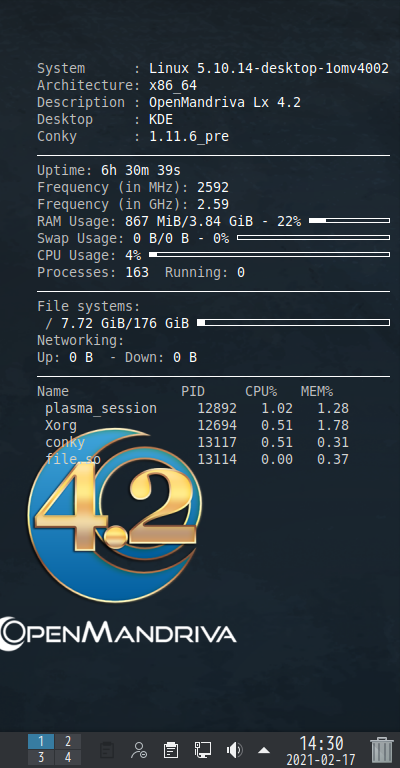Click the '1.28' MEM% value
The image size is (400, 768).
pyautogui.click(x=333, y=408)
